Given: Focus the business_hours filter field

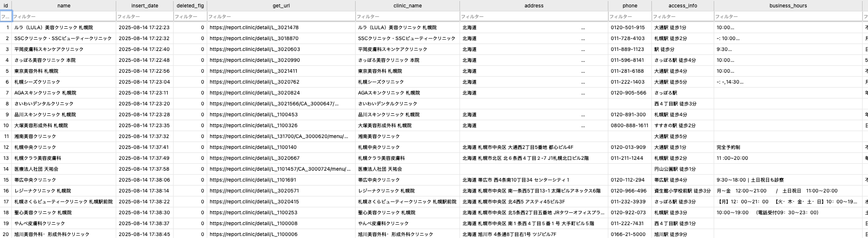Looking at the screenshot, I should click(788, 16).
